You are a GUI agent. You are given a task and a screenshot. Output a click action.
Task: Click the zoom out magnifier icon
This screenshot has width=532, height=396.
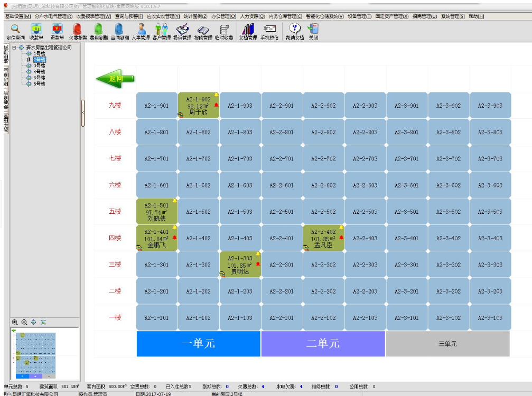[24, 322]
